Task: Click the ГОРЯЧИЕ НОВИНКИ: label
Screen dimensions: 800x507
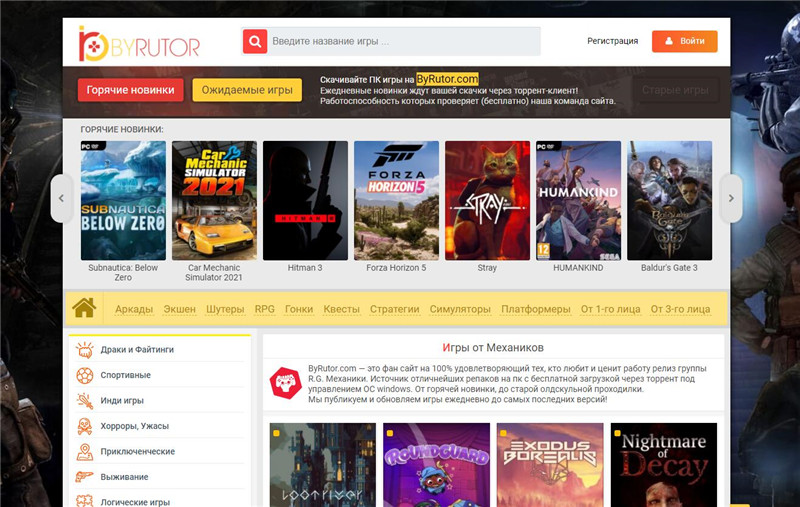Action: click(122, 130)
